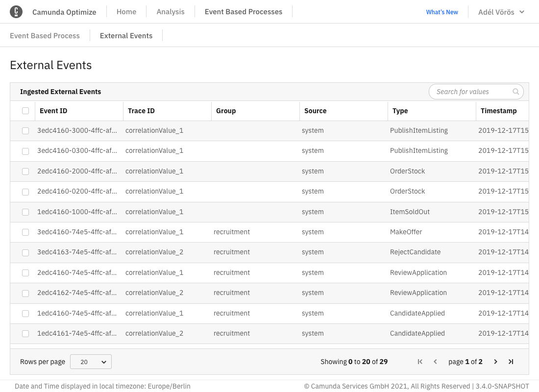Screen dimensions: 539x392
Task: Click the Camunda logo icon
Action: pos(16,12)
